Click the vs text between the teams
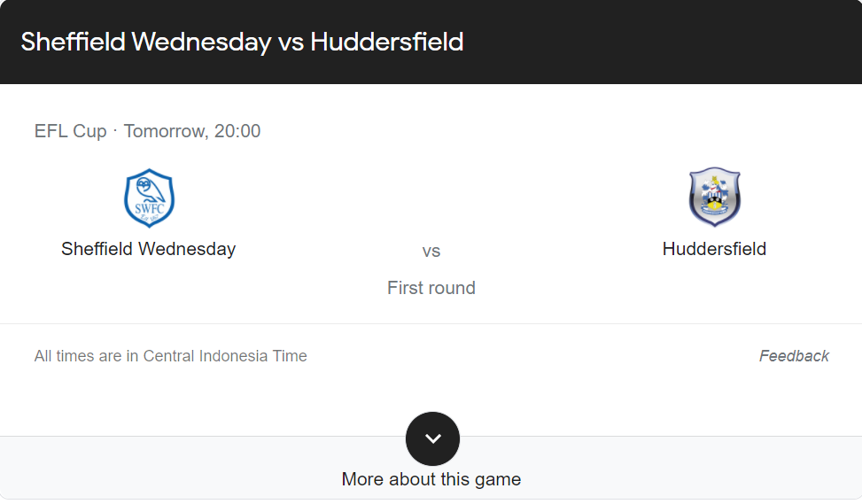The width and height of the screenshot is (862, 504). pos(431,252)
